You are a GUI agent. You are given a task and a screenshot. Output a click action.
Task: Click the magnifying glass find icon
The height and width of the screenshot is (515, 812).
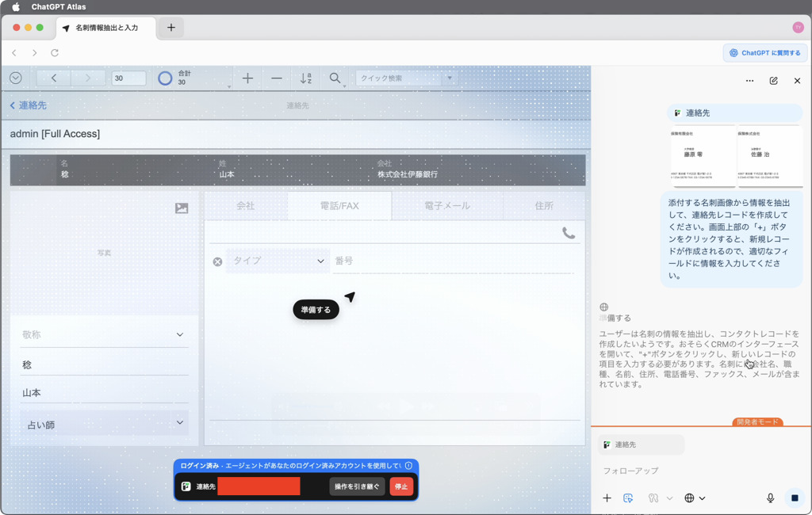[335, 78]
